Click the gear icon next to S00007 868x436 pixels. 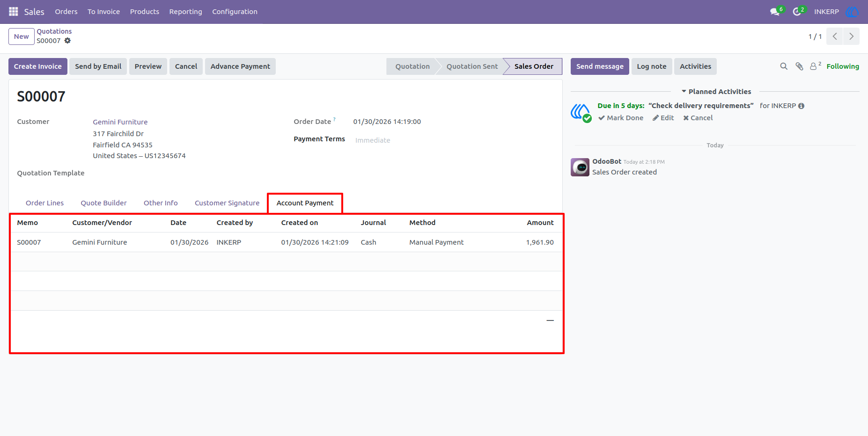coord(67,41)
